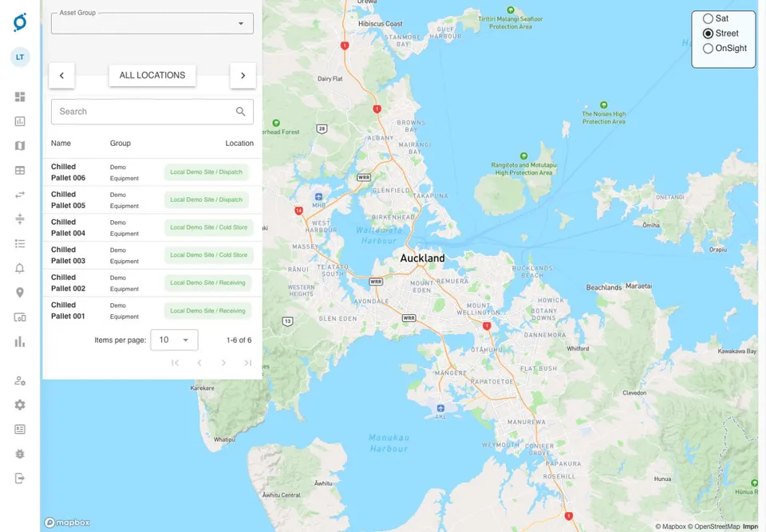
Task: Jump to last page of the table
Action: [247, 362]
